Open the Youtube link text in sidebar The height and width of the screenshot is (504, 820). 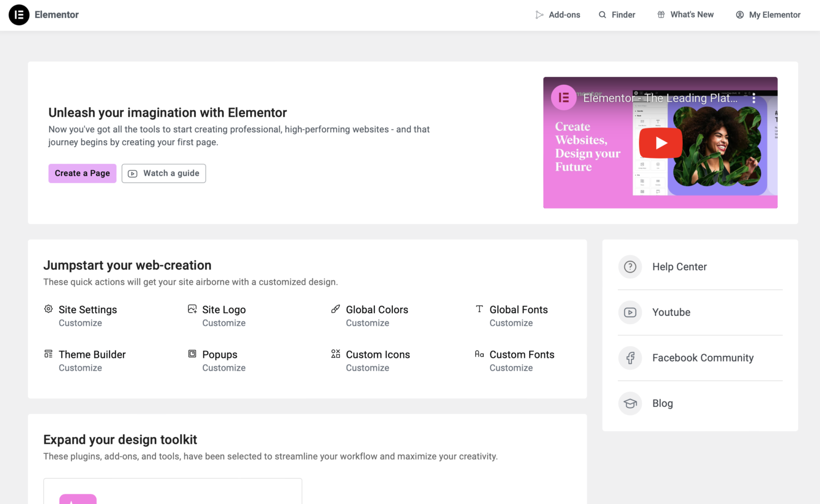tap(671, 313)
